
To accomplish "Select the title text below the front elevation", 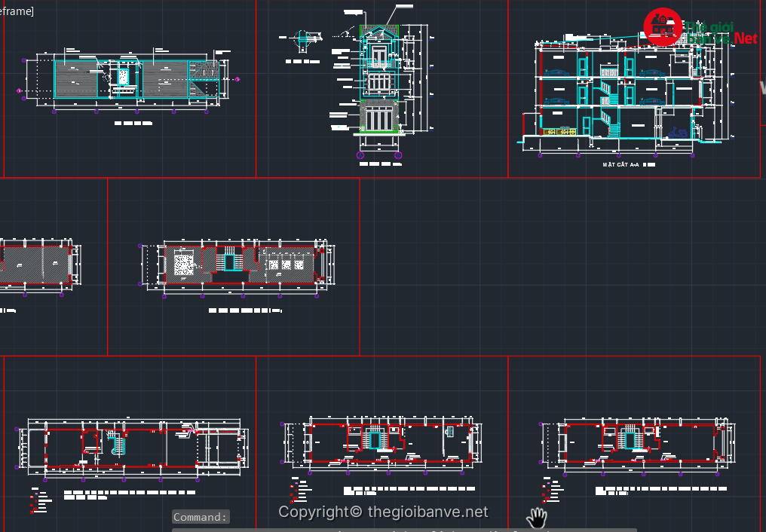I will pyautogui.click(x=380, y=164).
